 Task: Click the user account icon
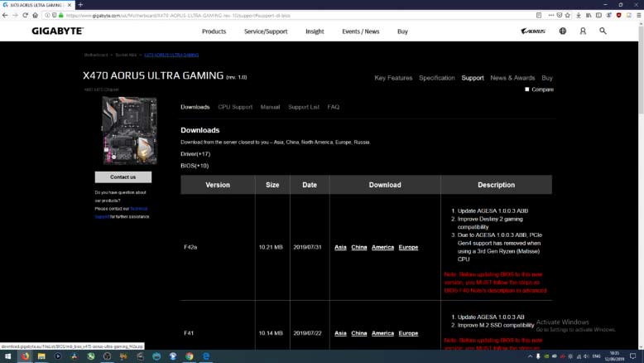click(x=583, y=31)
